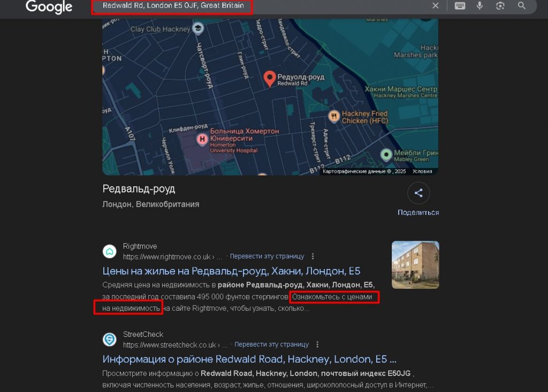Open the on-screen keyboard input tool
The width and height of the screenshot is (548, 392).
460,5
